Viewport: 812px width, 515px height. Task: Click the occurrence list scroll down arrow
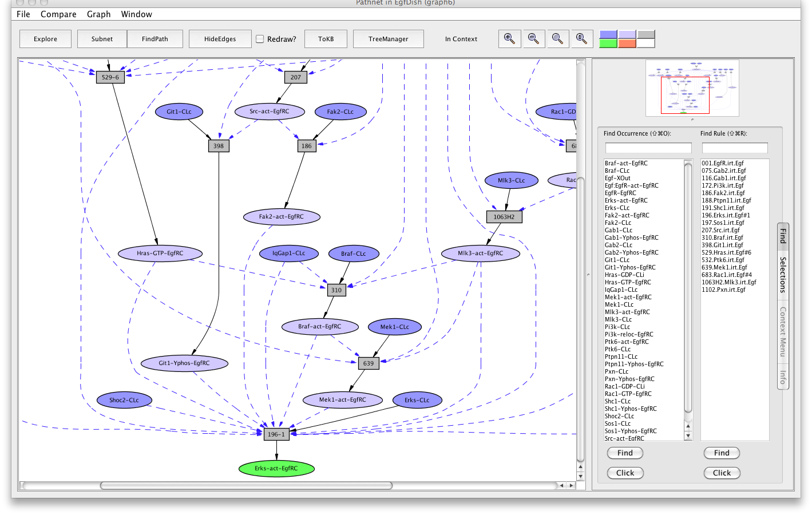[x=688, y=436]
